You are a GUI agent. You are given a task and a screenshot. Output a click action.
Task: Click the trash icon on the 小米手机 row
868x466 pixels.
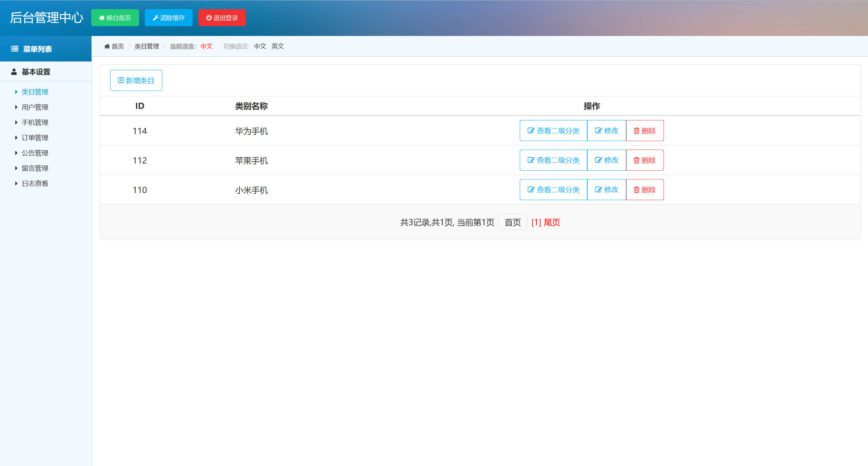tap(636, 190)
